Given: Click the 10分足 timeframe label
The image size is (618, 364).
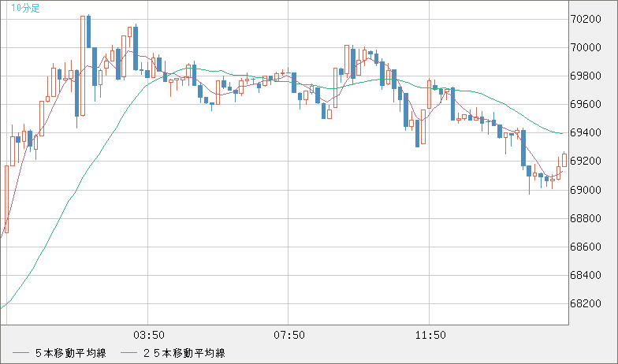Looking at the screenshot, I should (25, 8).
